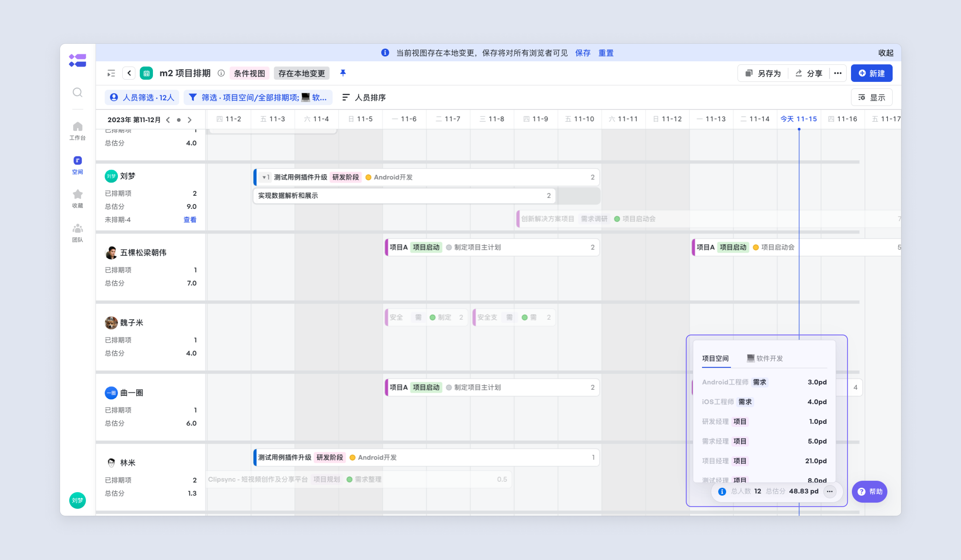Collapse subtasks of 测试用例插件升级 in 刘梦's row
The height and width of the screenshot is (560, 961).
(x=266, y=177)
